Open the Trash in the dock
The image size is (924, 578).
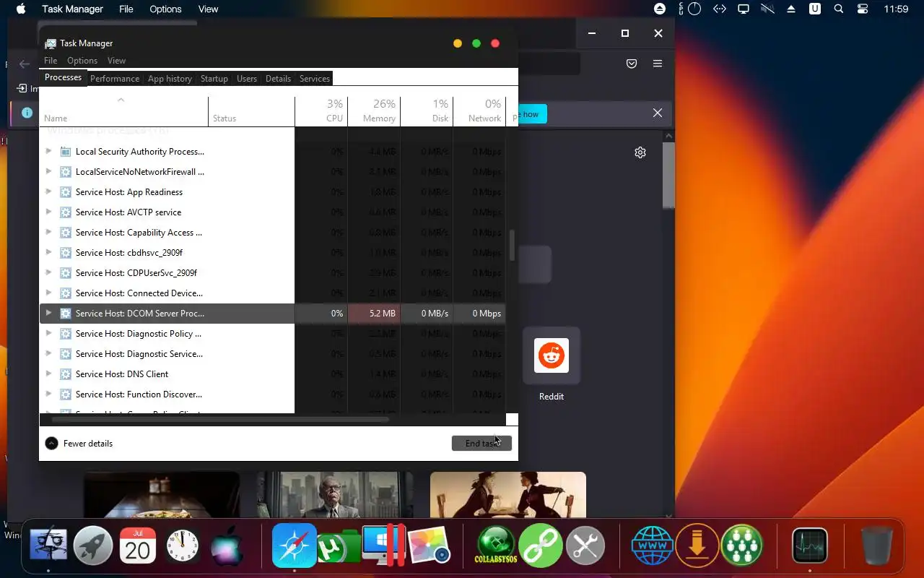point(876,545)
